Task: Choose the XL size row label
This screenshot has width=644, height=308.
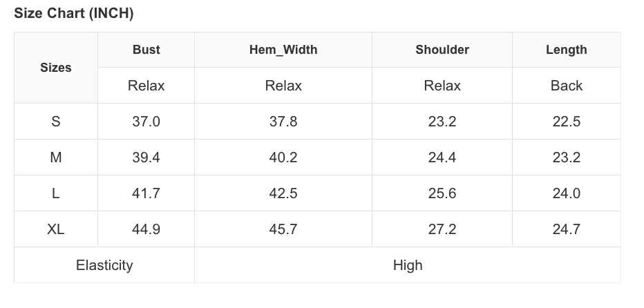Action: pyautogui.click(x=56, y=229)
